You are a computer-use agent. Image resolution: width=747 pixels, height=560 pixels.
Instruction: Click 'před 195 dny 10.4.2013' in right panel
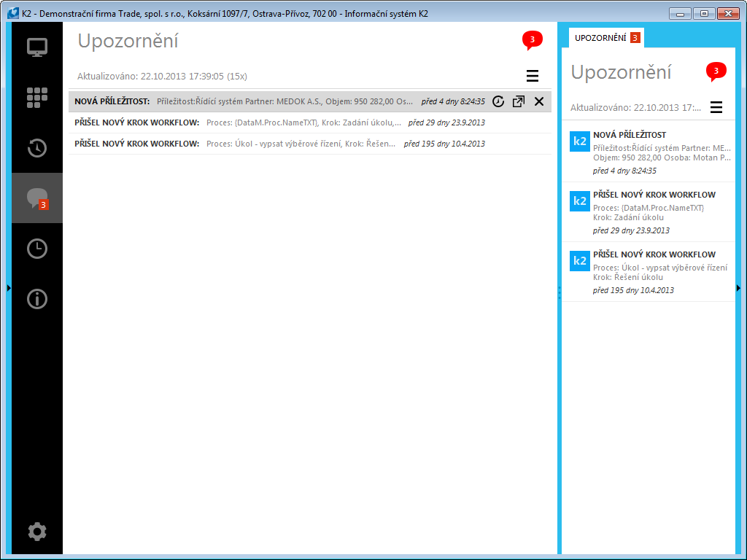pyautogui.click(x=633, y=290)
